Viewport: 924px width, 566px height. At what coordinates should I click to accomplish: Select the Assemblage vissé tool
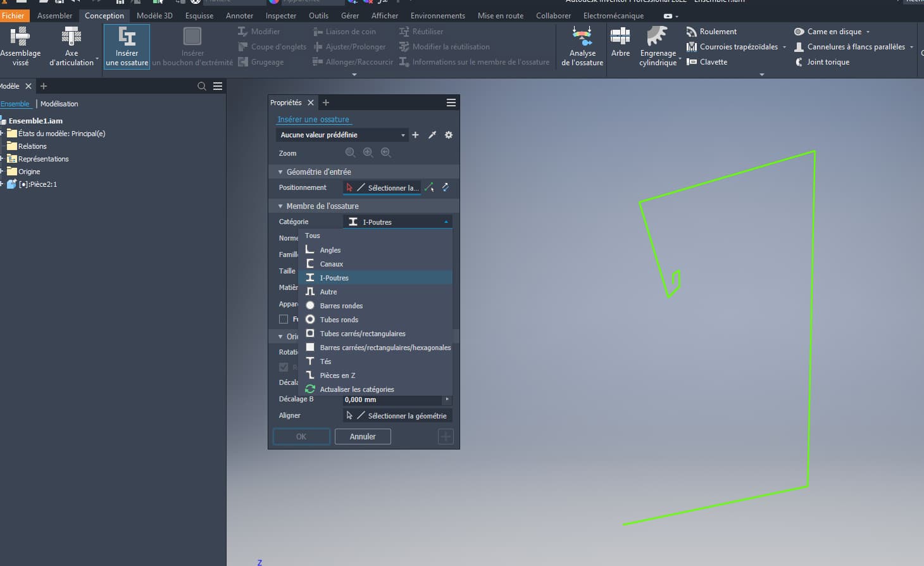(x=20, y=46)
